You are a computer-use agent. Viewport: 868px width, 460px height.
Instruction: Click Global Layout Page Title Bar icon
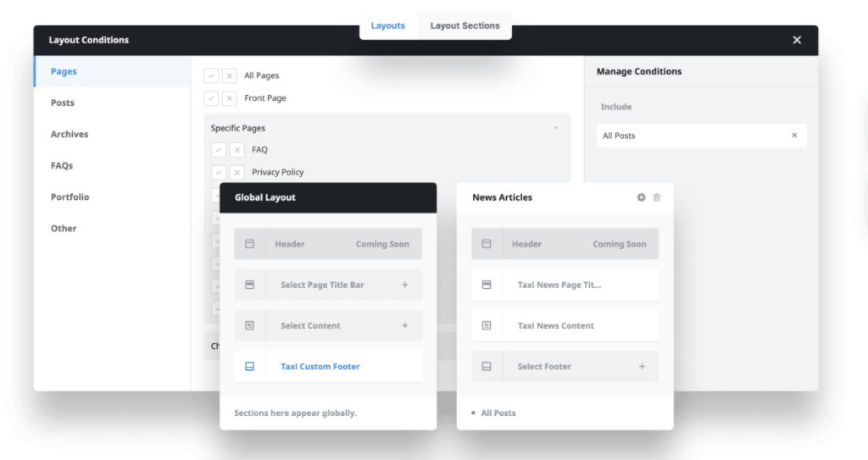pos(250,285)
